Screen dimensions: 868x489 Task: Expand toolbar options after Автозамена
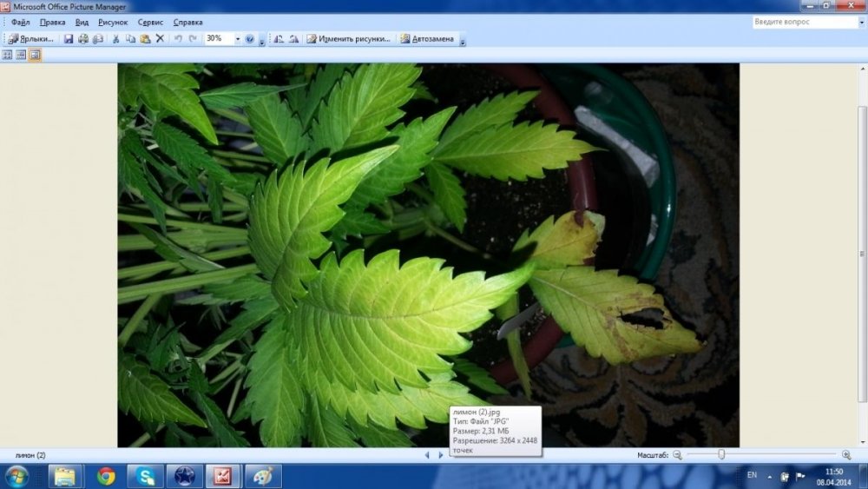(x=463, y=41)
